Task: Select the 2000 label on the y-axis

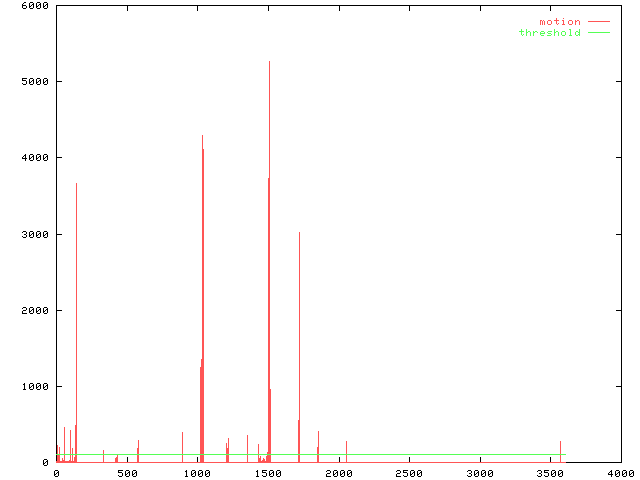Action: click(36, 310)
